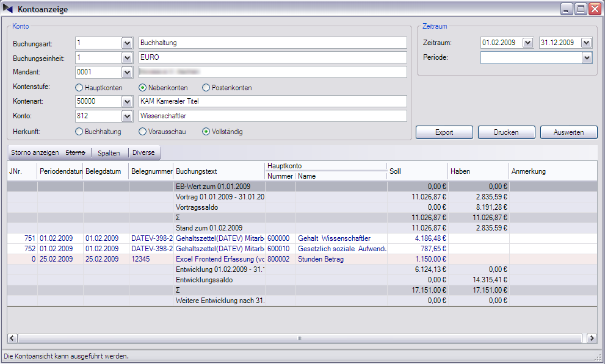Screen dimensions: 605x364
Task: Expand the Mandant dropdown
Action: pyautogui.click(x=127, y=73)
